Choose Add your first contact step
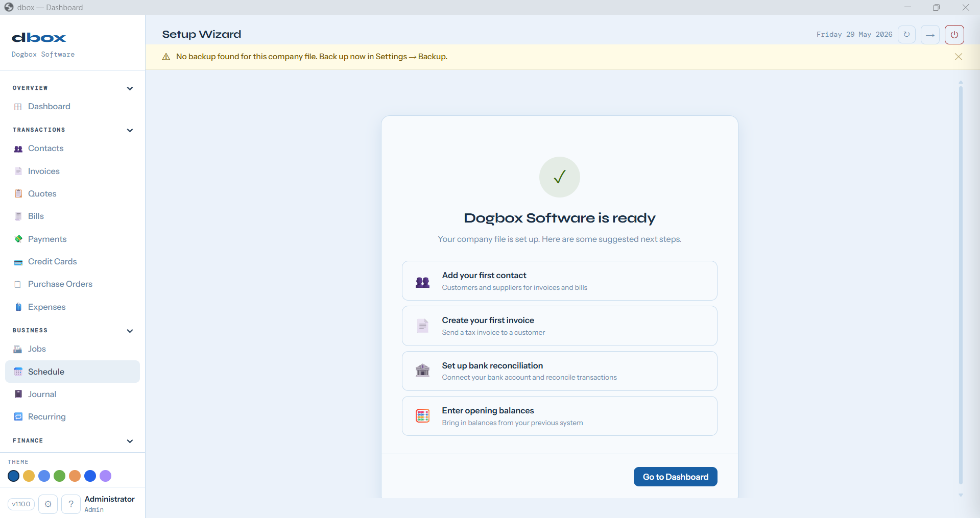The width and height of the screenshot is (980, 518). point(559,281)
